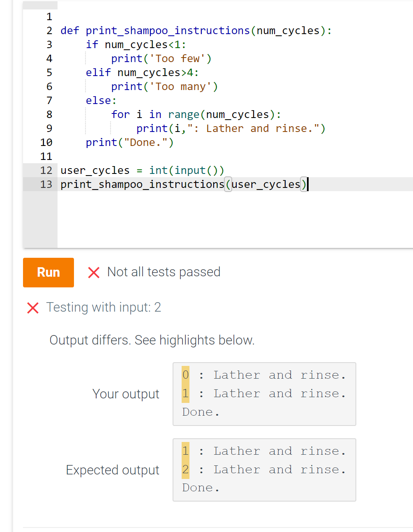Click the highlighted '0' in Your output
This screenshot has width=413, height=532.
[185, 375]
